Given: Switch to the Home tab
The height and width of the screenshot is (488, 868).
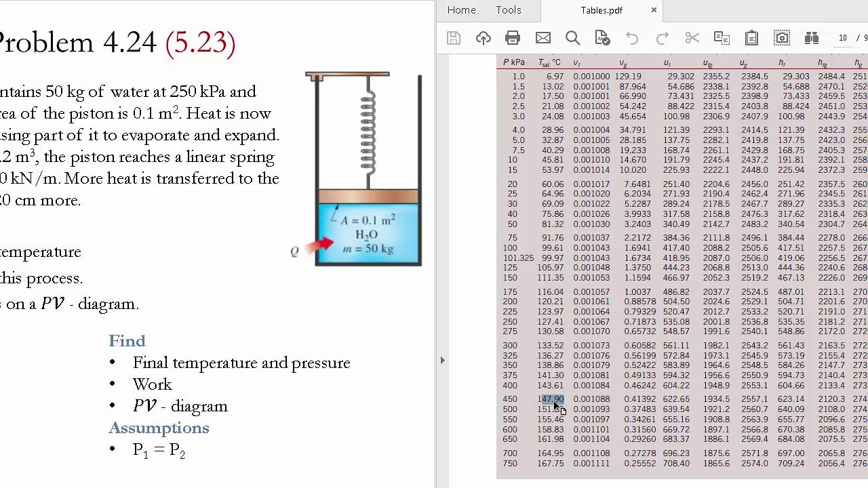Looking at the screenshot, I should [462, 10].
